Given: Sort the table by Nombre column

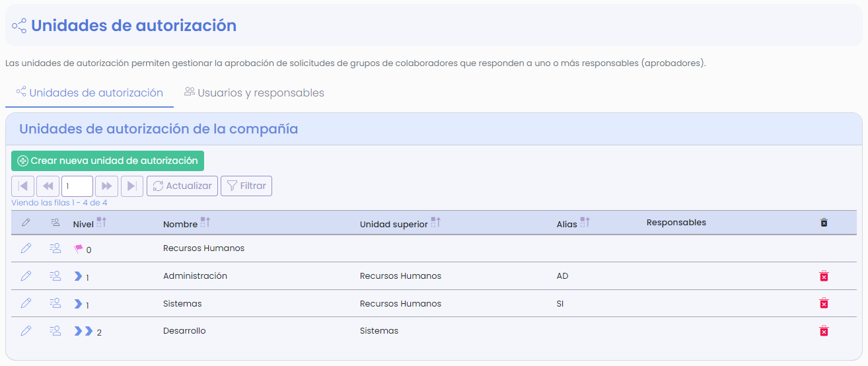Looking at the screenshot, I should pyautogui.click(x=205, y=223).
